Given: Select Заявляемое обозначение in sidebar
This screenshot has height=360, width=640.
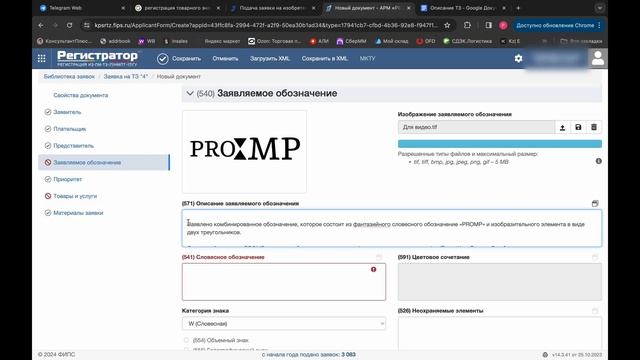Looking at the screenshot, I should (x=104, y=162).
